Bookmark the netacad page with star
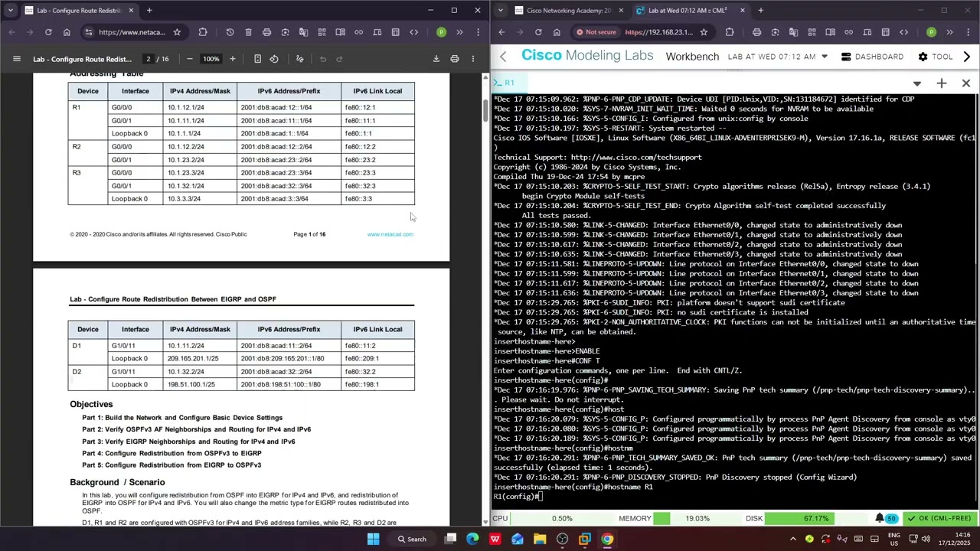 (x=177, y=32)
